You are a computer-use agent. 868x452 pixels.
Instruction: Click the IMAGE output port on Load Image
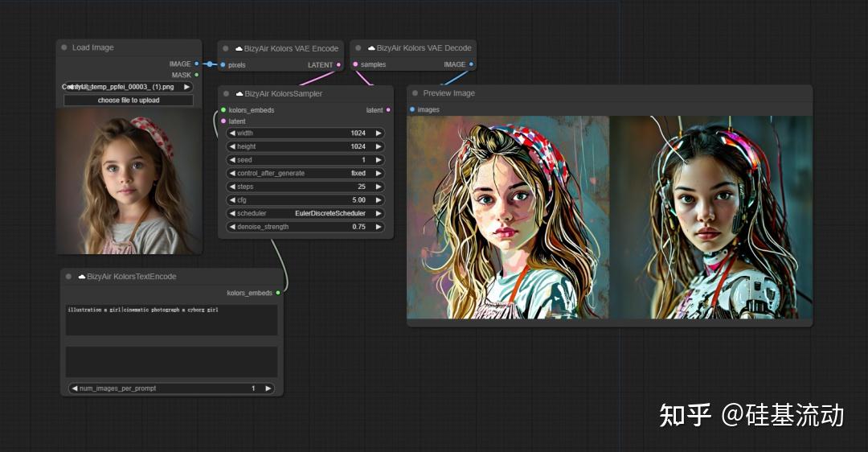197,64
